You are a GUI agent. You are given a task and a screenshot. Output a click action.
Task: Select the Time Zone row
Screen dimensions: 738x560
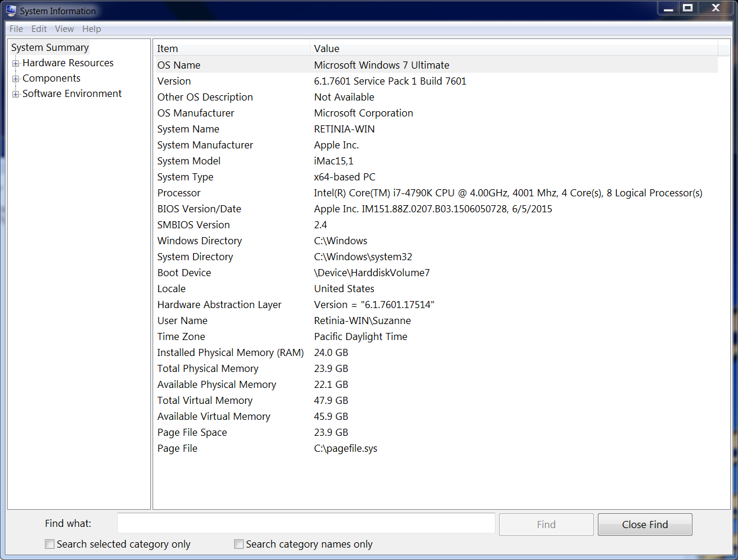[436, 336]
